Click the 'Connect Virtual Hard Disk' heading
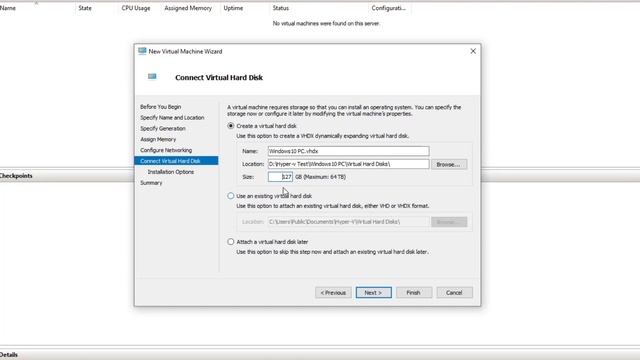Screen dimensions: 640x360 [219, 78]
